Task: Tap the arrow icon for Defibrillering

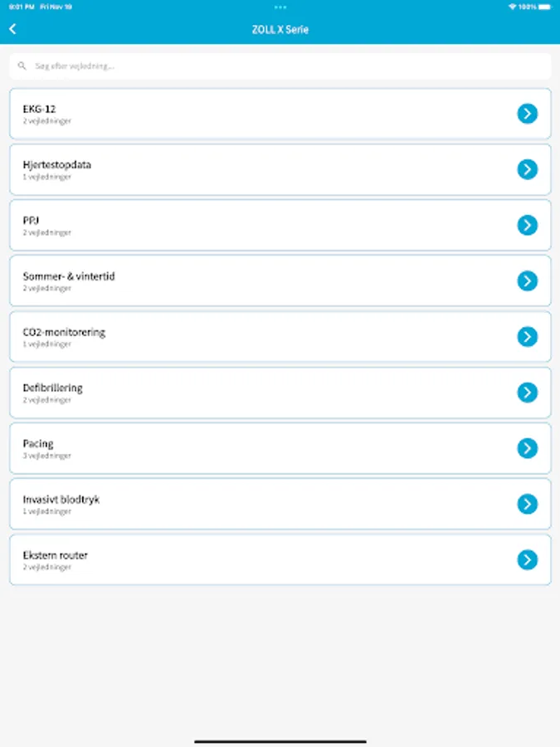Action: click(528, 393)
